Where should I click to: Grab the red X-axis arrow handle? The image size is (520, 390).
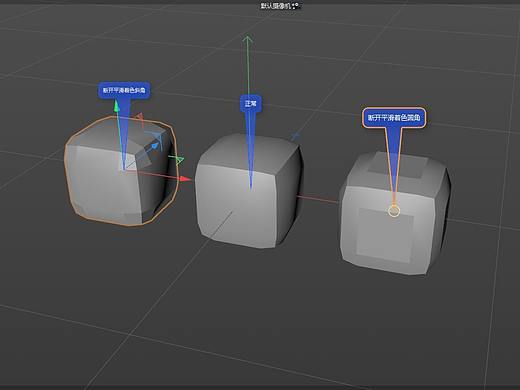pos(185,179)
